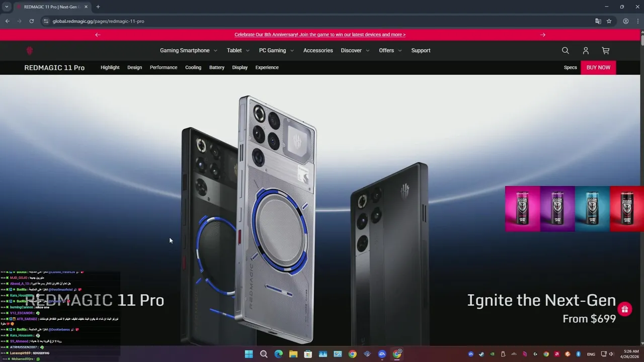The image size is (644, 362).
Task: Jump to the Cooling section
Action: pos(193,67)
